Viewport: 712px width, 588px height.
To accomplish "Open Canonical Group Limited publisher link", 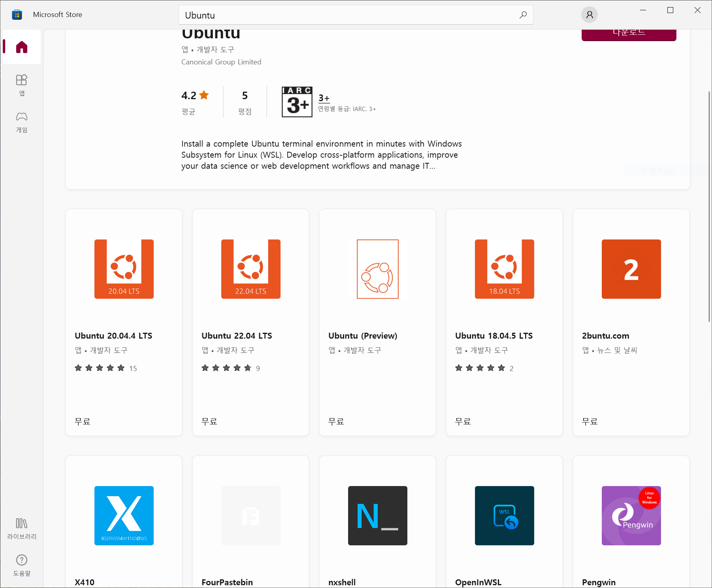I will click(221, 62).
